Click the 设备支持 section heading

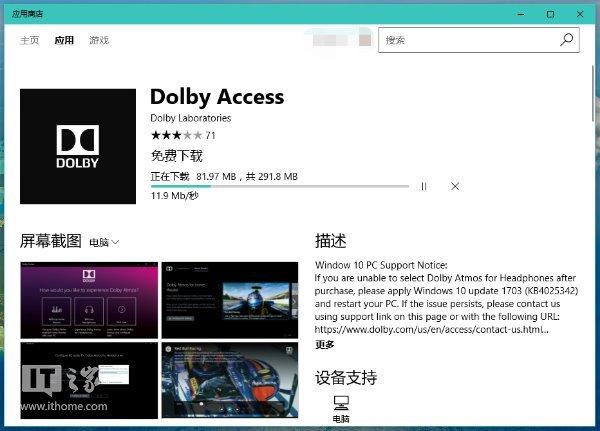click(x=346, y=378)
